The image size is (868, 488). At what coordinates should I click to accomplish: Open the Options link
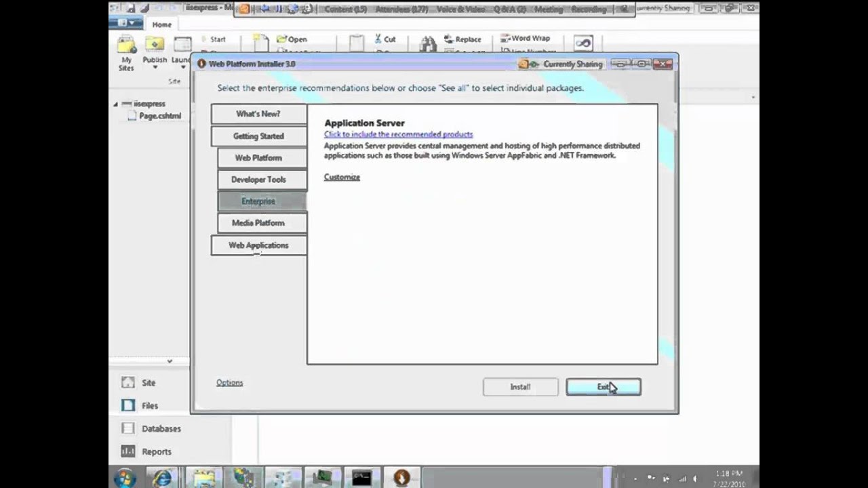click(229, 383)
